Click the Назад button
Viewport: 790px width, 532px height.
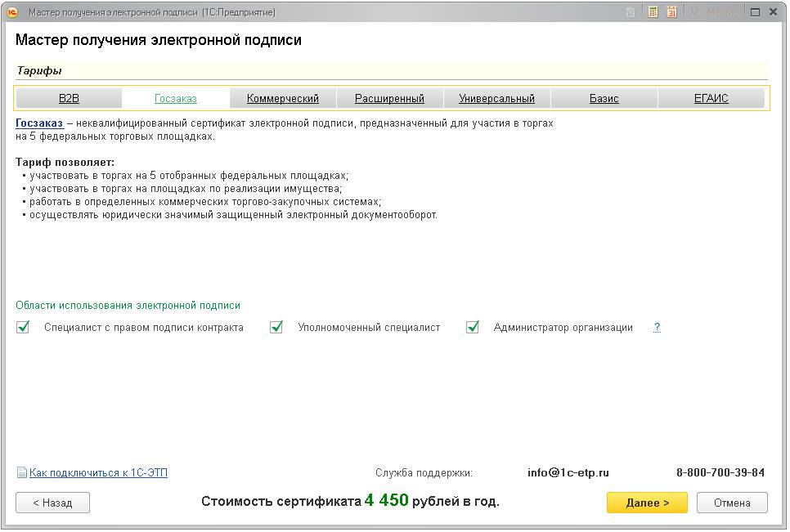pos(53,503)
